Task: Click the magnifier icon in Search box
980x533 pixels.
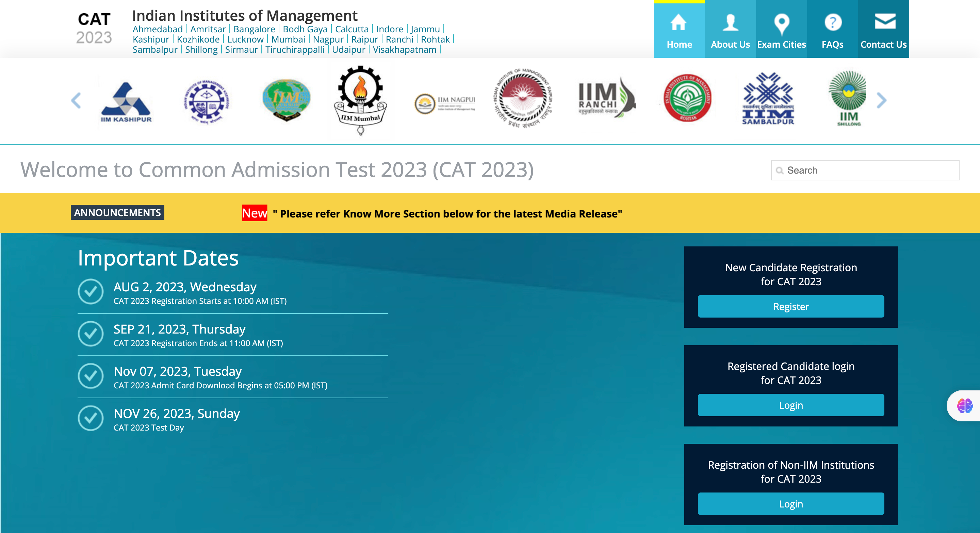Action: click(x=780, y=171)
